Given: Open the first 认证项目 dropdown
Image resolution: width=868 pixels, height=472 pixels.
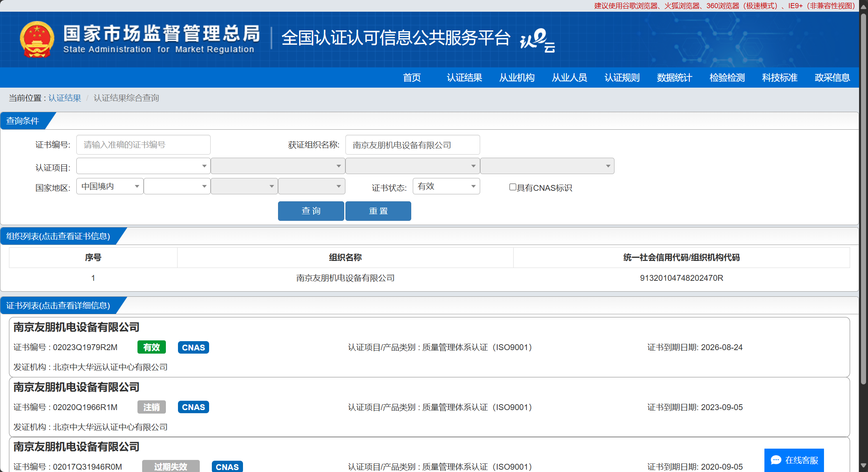Looking at the screenshot, I should pyautogui.click(x=143, y=166).
